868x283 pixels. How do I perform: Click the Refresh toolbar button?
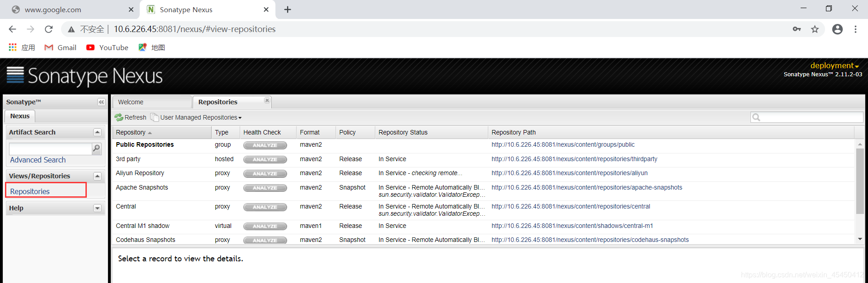tap(131, 117)
